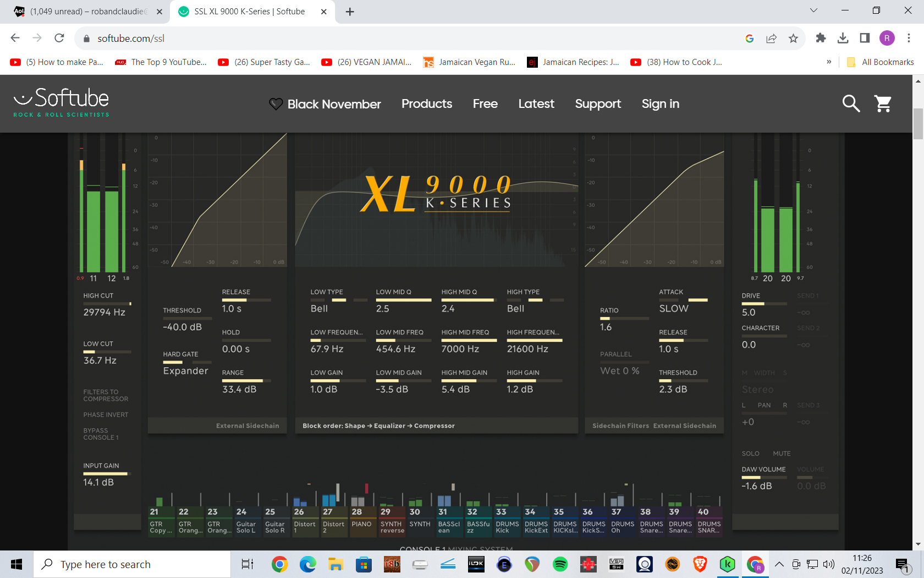Image resolution: width=924 pixels, height=578 pixels.
Task: Open the Jamaican Recipes bookmark
Action: pyautogui.click(x=573, y=62)
